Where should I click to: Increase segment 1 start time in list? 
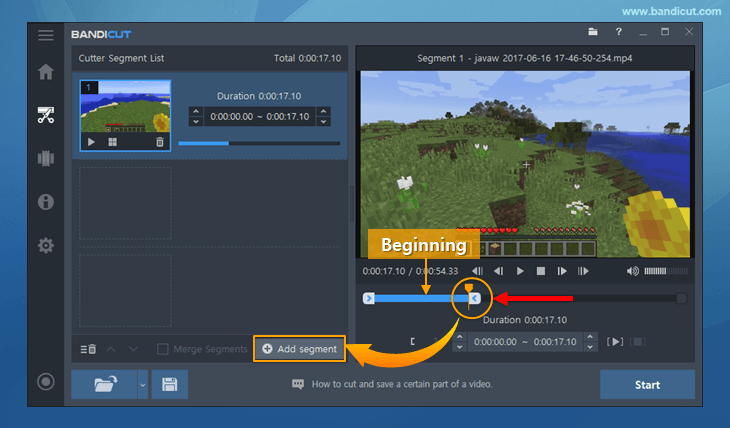(x=196, y=111)
